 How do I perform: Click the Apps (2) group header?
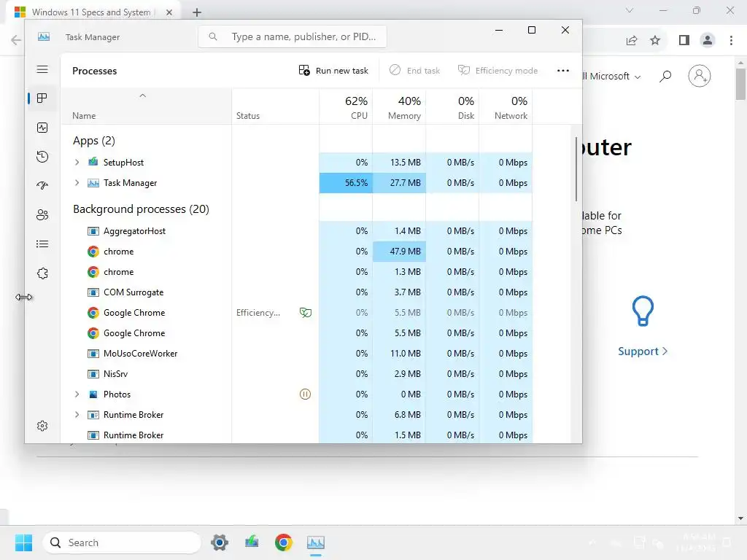[x=94, y=141]
